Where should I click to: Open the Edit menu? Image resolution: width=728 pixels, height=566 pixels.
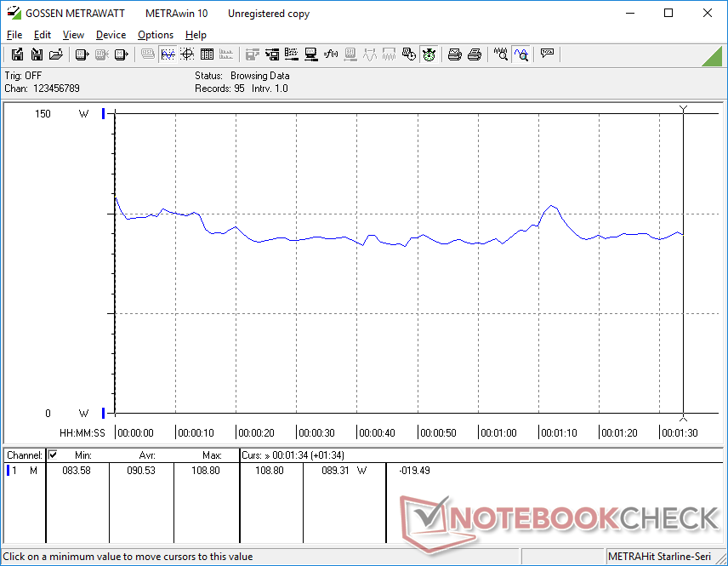click(x=43, y=35)
